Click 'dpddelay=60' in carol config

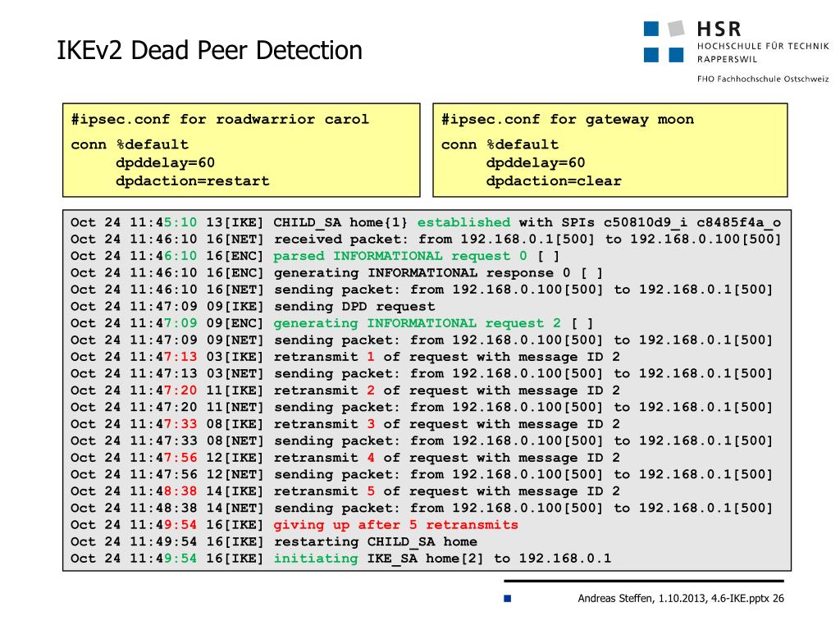[x=165, y=162]
